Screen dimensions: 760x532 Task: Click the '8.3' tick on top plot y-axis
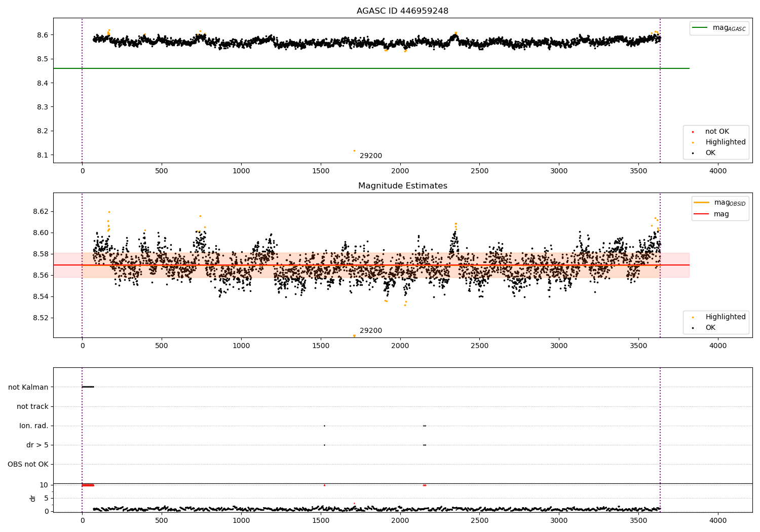tap(43, 107)
